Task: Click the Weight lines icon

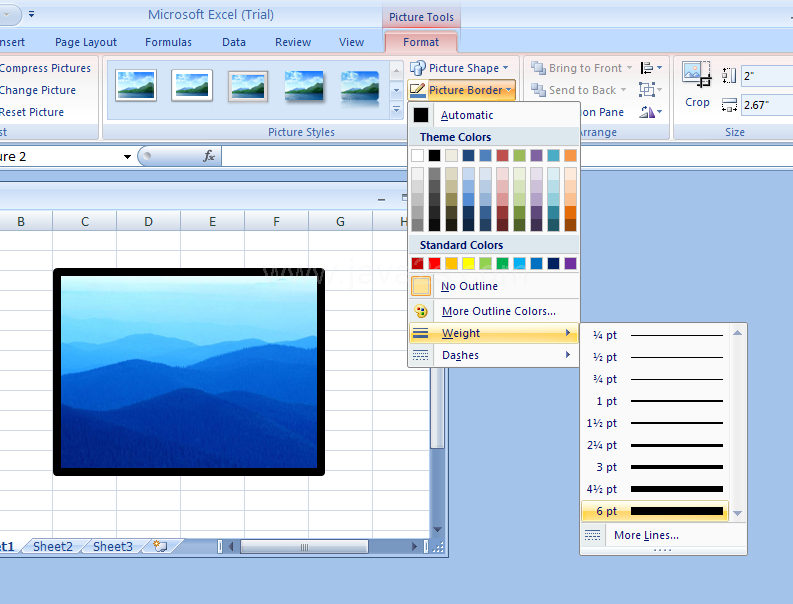Action: click(x=420, y=333)
